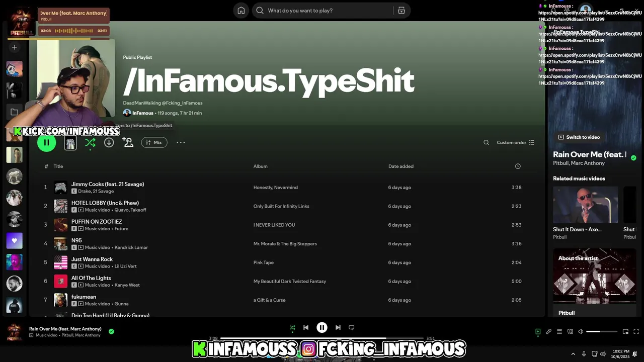Select the Just Wanna Rock track title
Screen dimensions: 644x362
click(x=92, y=259)
